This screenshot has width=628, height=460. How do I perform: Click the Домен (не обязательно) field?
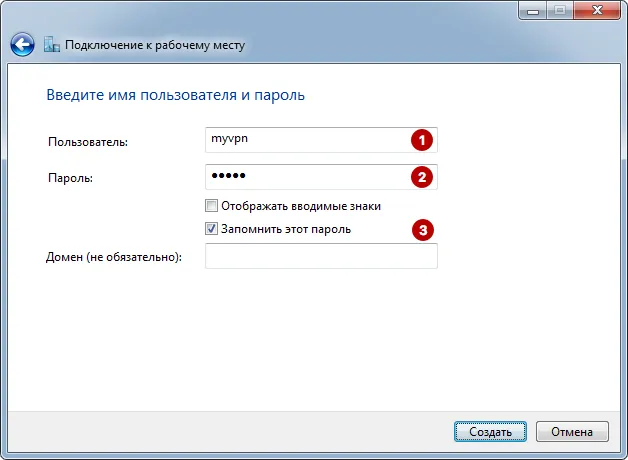click(x=321, y=256)
